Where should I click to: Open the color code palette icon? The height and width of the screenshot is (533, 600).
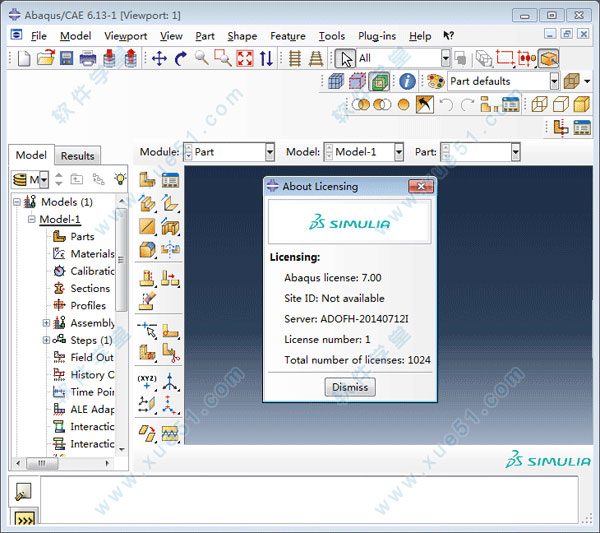[x=435, y=81]
